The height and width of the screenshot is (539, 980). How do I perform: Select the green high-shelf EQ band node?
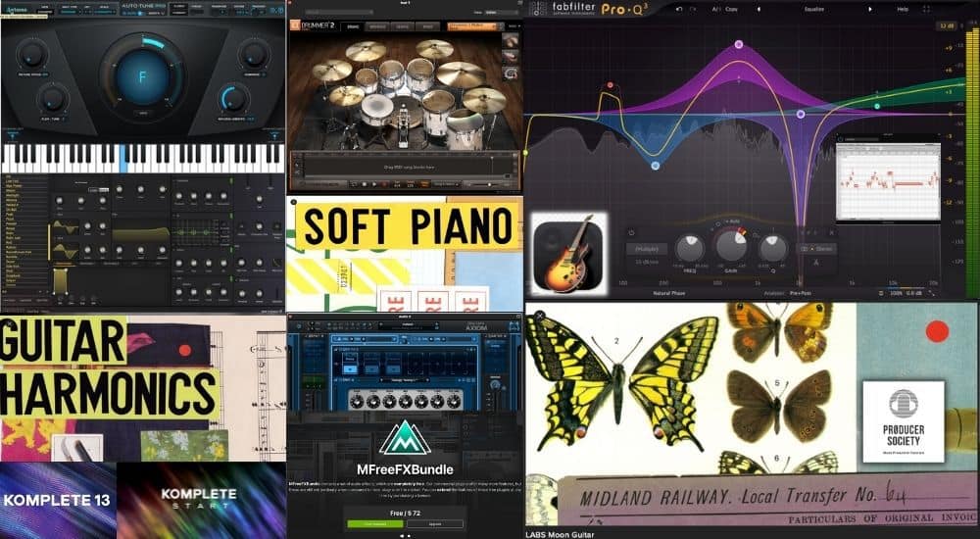877,106
